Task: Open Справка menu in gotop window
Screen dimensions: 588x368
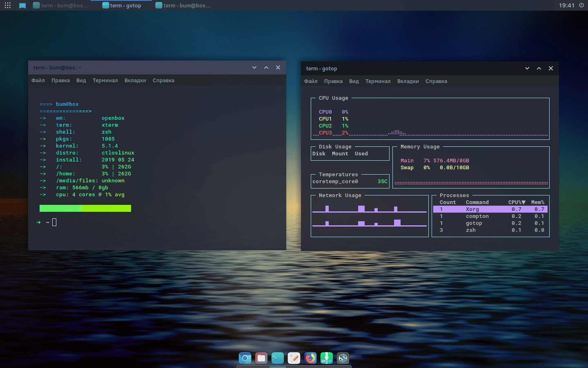Action: (436, 81)
